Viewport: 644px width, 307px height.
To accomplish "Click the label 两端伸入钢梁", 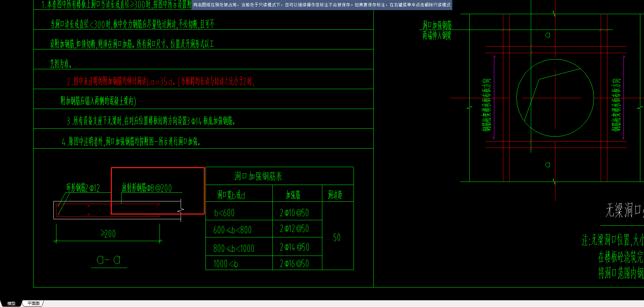I will click(x=437, y=35).
